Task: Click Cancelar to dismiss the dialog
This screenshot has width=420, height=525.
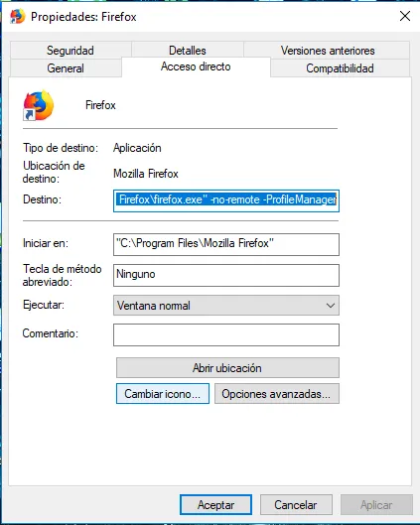Action: (296, 504)
